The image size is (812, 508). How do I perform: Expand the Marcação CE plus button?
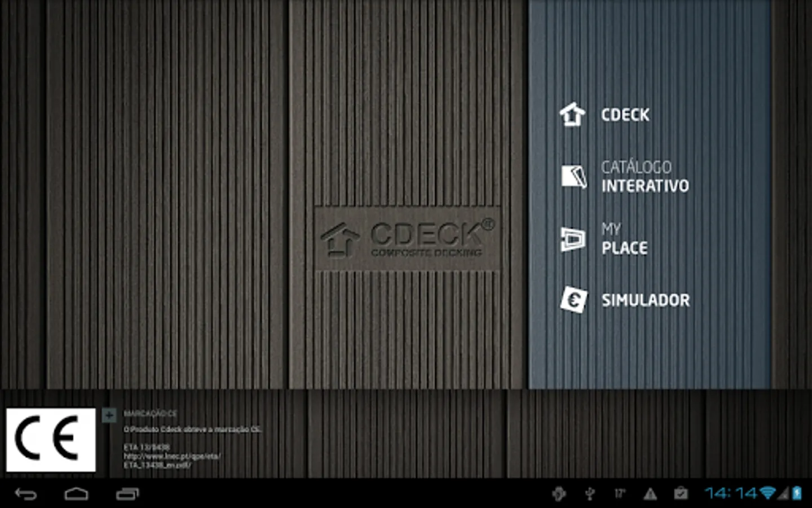109,415
